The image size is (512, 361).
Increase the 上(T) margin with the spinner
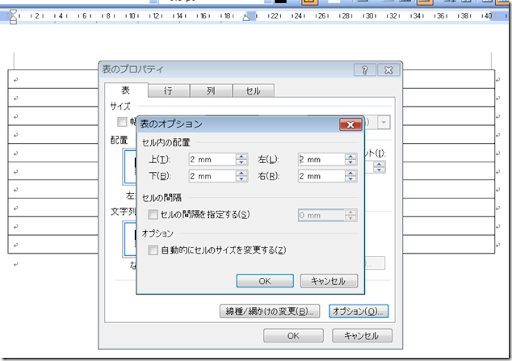click(x=241, y=156)
